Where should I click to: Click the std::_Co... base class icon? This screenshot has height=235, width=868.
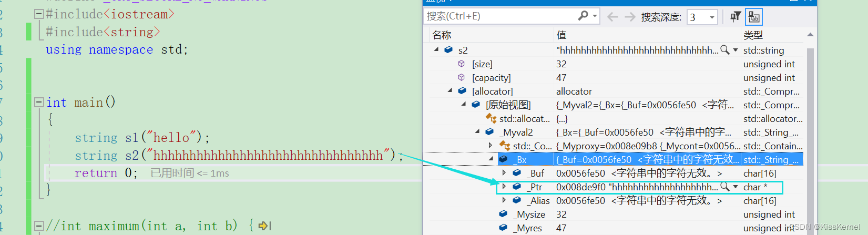point(505,145)
